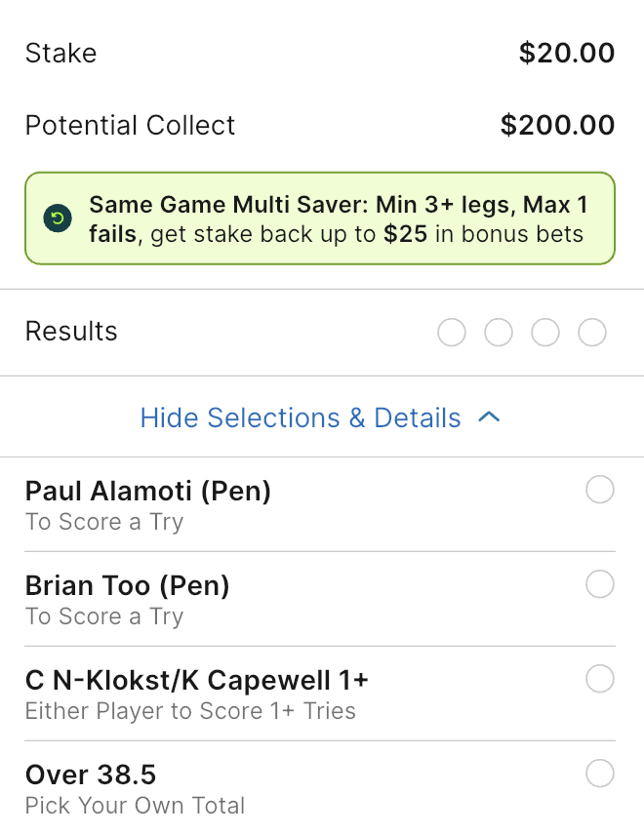This screenshot has height=834, width=644.
Task: Open C N-Klokst/K Capewell 1+ selection
Action: [x=320, y=695]
